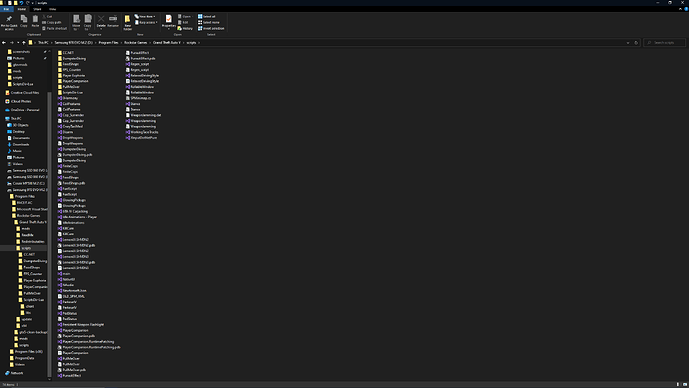Select Desktop in navigation pane
The width and height of the screenshot is (689, 388).
pyautogui.click(x=16, y=131)
